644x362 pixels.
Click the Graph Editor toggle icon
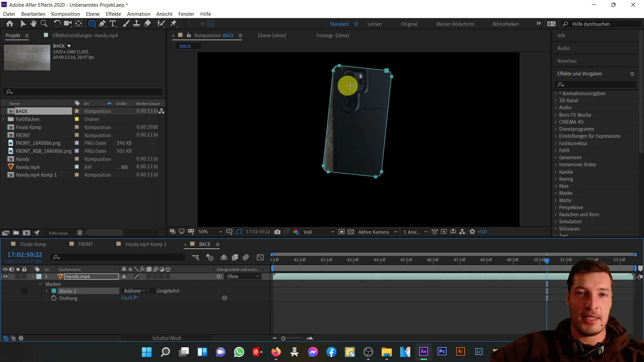pyautogui.click(x=261, y=257)
